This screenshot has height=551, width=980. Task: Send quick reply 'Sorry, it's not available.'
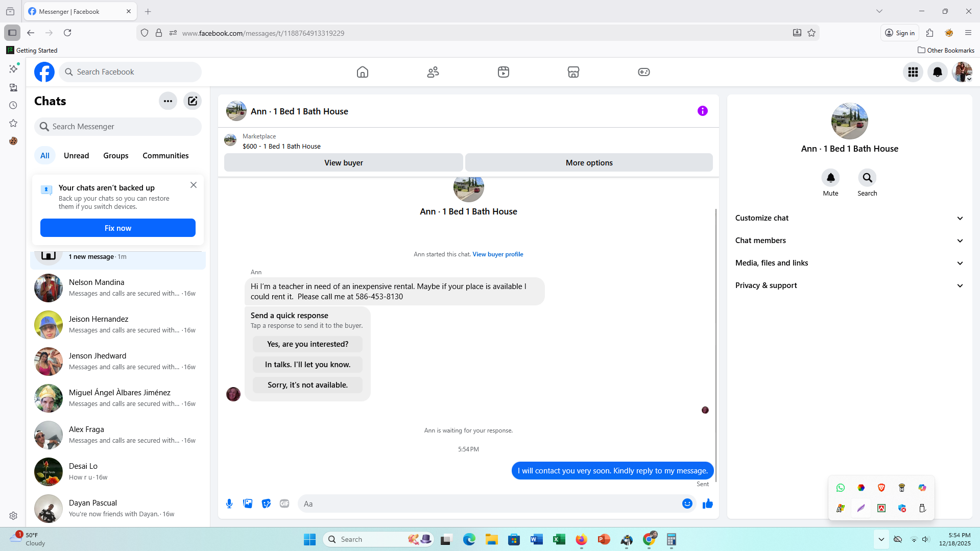click(x=307, y=385)
